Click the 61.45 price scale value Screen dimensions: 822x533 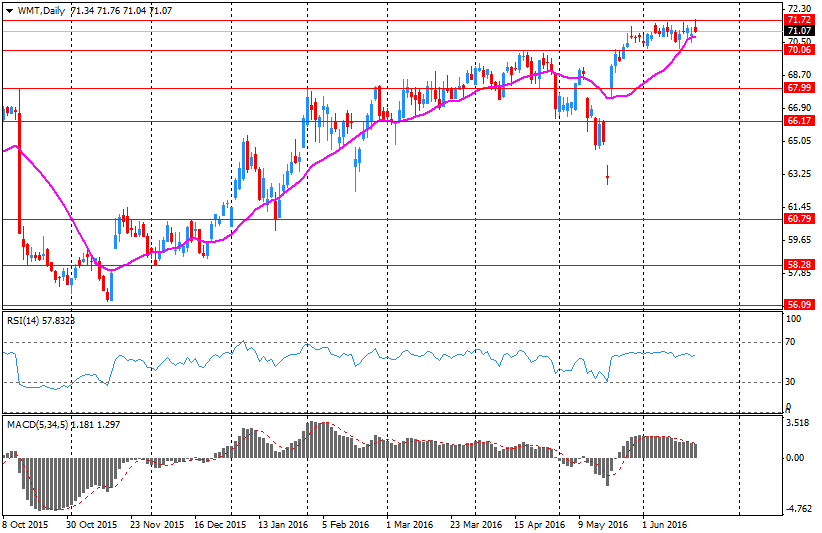coord(799,207)
